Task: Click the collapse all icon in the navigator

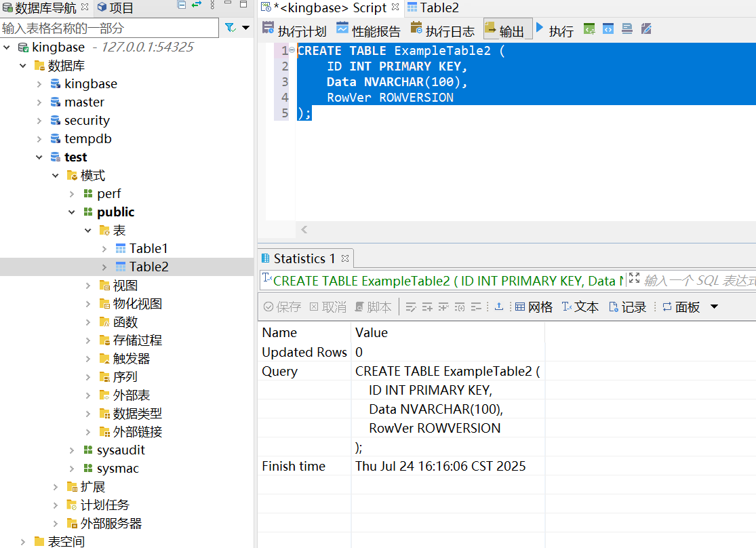Action: point(181,6)
